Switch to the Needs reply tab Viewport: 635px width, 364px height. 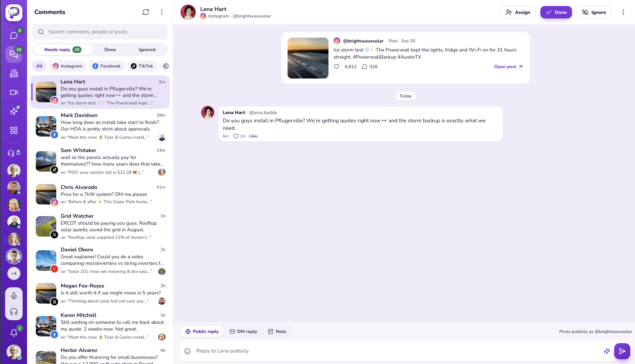pyautogui.click(x=62, y=49)
